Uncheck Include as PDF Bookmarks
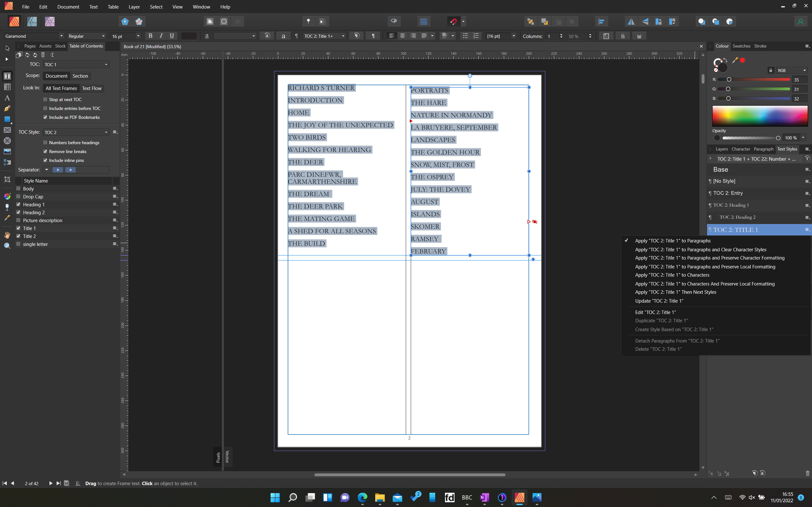Image resolution: width=812 pixels, height=507 pixels. [x=46, y=117]
